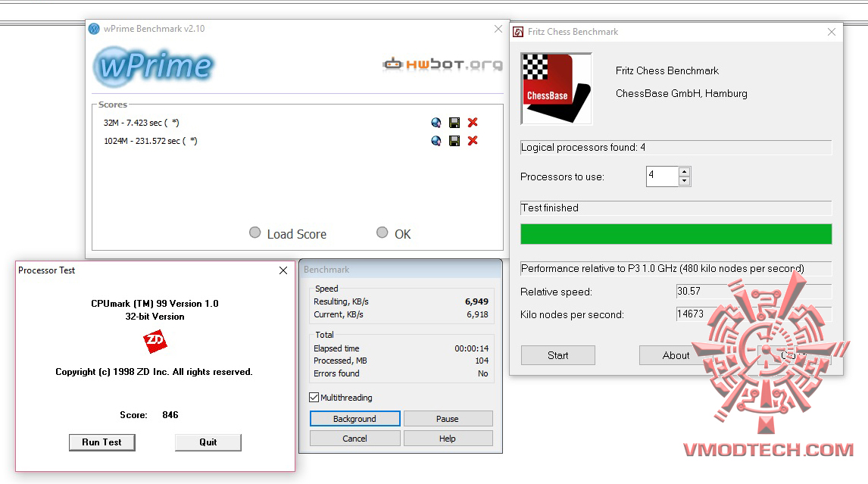Viewport: 868px width, 484px height.
Task: Select the '1024M - 231.572 sec' score row
Action: [x=150, y=141]
